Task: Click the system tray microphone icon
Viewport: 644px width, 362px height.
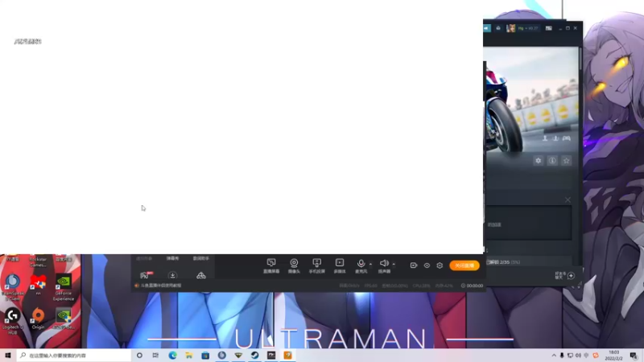Action: [562, 356]
